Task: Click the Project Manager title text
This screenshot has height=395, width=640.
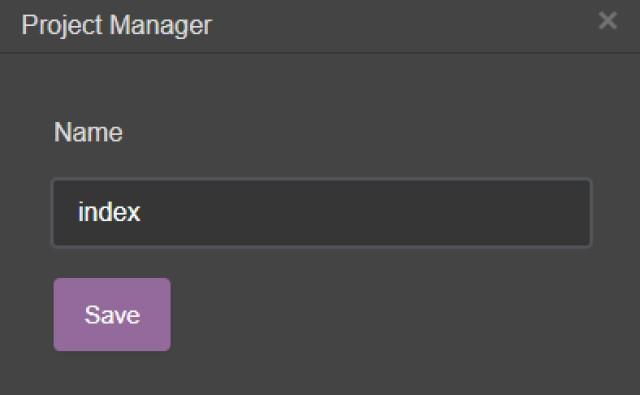Action: [x=117, y=25]
